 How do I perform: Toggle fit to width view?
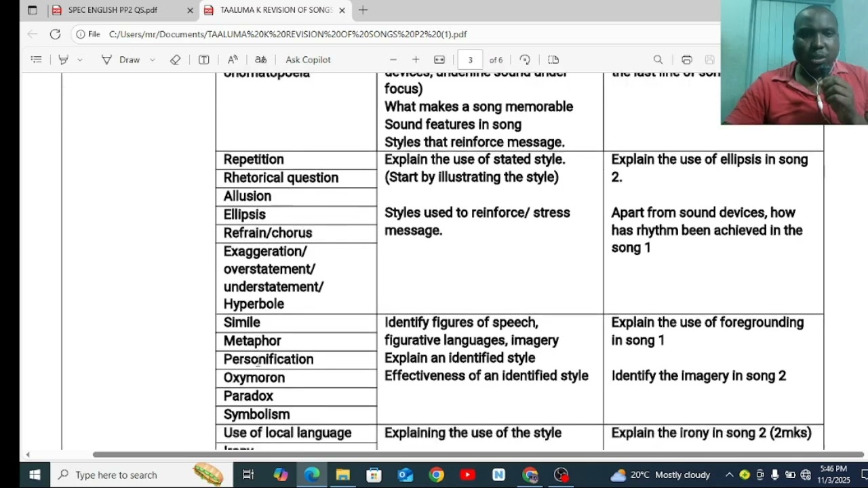click(x=439, y=60)
